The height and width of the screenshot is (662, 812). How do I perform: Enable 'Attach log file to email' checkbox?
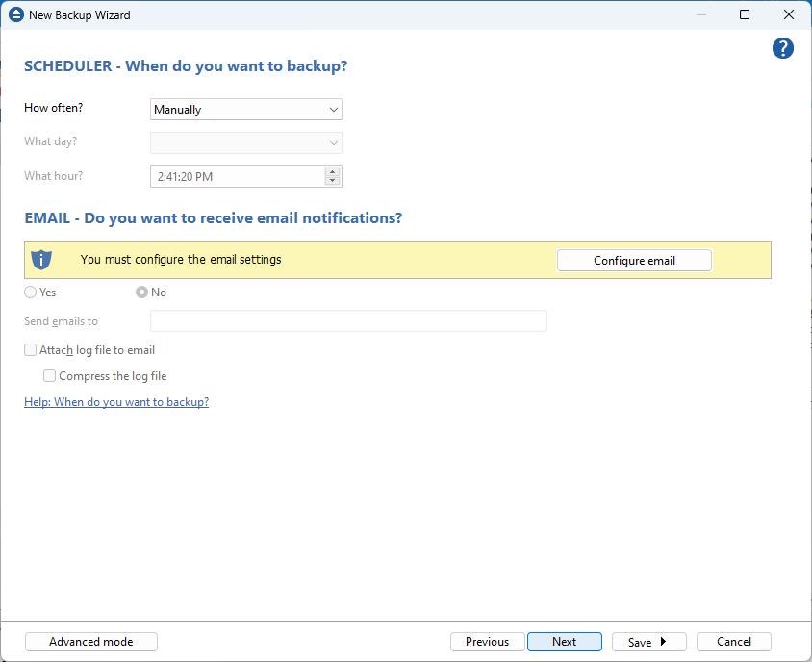pyautogui.click(x=31, y=350)
